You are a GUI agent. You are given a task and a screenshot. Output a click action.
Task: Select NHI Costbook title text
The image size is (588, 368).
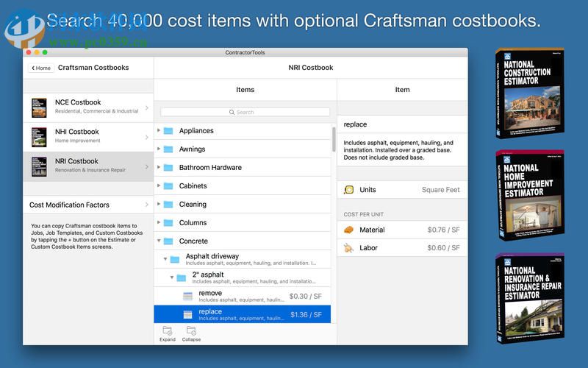77,132
